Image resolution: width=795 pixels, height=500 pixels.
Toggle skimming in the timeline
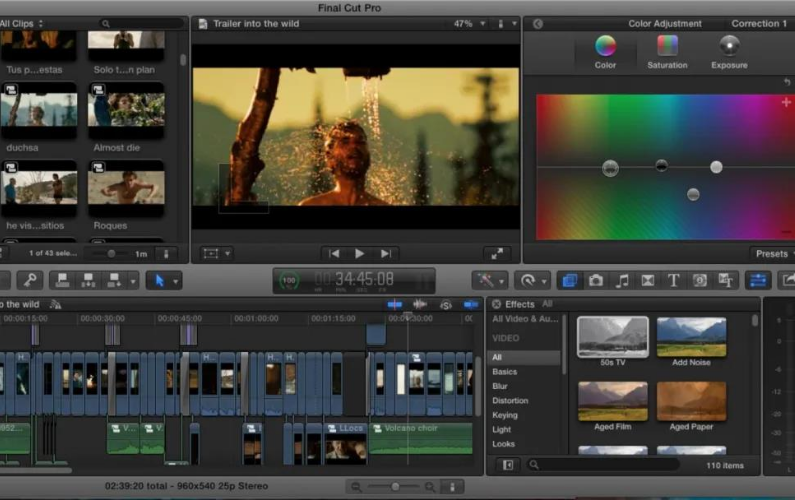point(395,304)
